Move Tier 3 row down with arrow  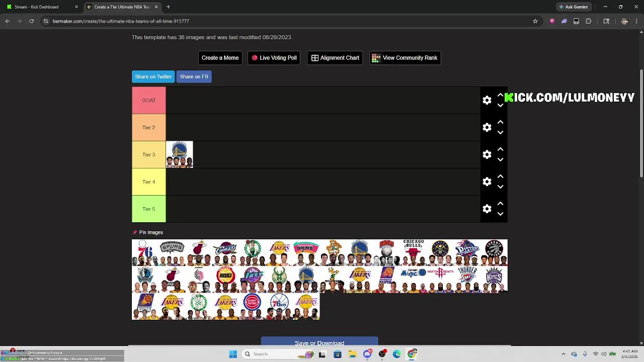tap(500, 160)
